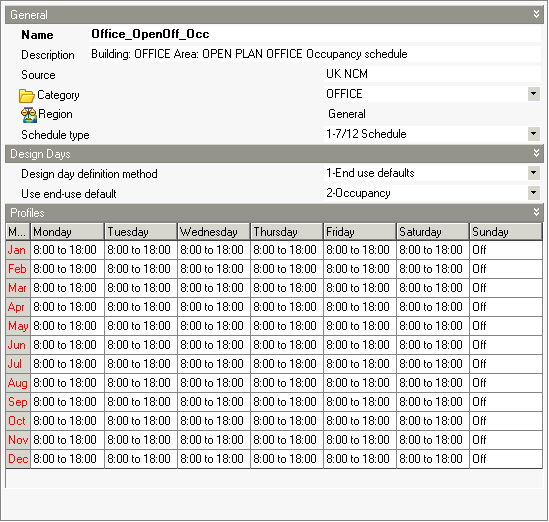Select the Dec row header
The width and height of the screenshot is (549, 522).
click(x=18, y=459)
